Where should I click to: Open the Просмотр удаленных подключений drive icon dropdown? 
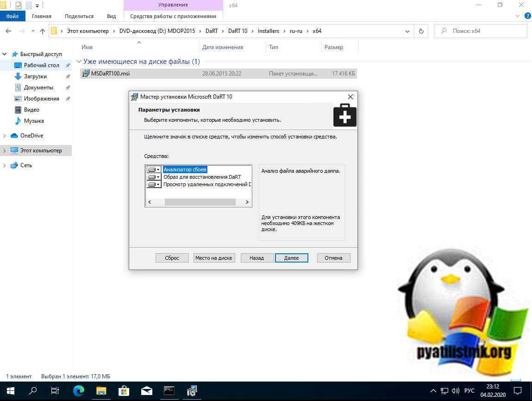click(x=154, y=185)
